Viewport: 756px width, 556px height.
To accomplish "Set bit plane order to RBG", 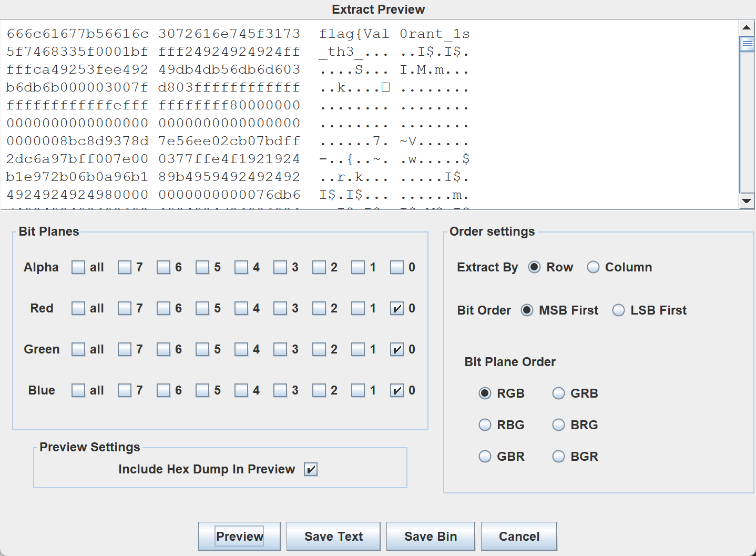I will pos(485,425).
